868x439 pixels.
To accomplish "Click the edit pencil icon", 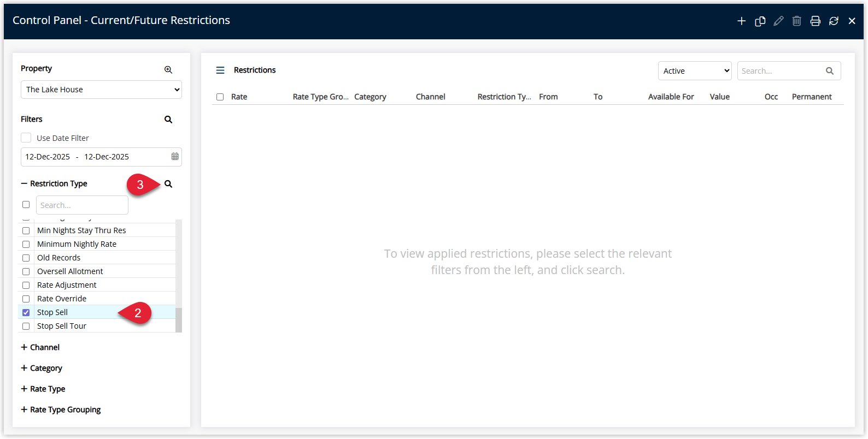I will click(x=778, y=21).
